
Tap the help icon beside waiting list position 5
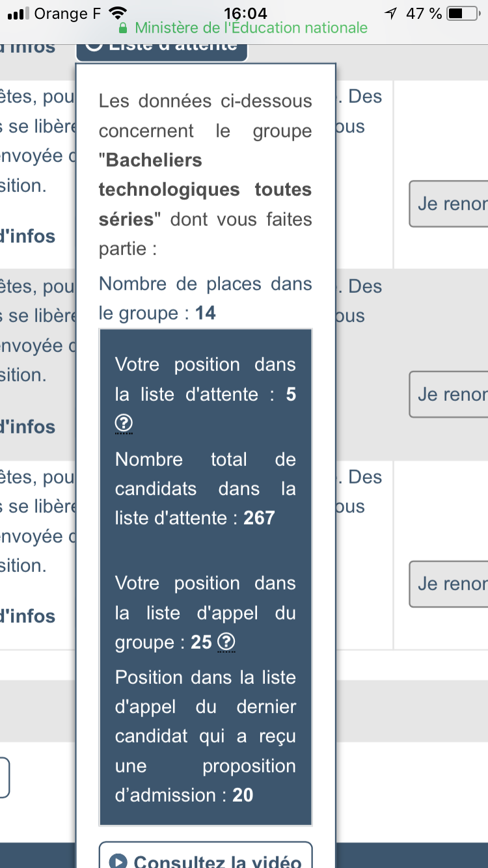[x=124, y=424]
